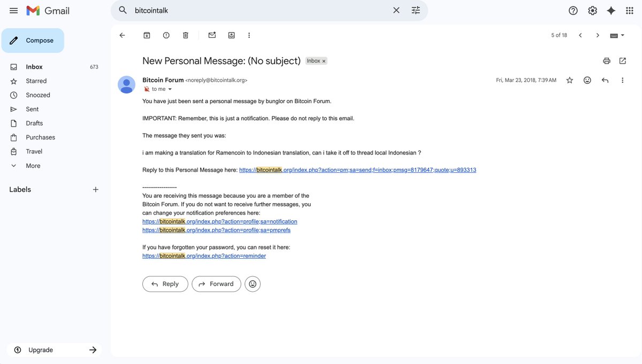The height and width of the screenshot is (364, 642).
Task: Click the search magnifier icon
Action: (123, 10)
